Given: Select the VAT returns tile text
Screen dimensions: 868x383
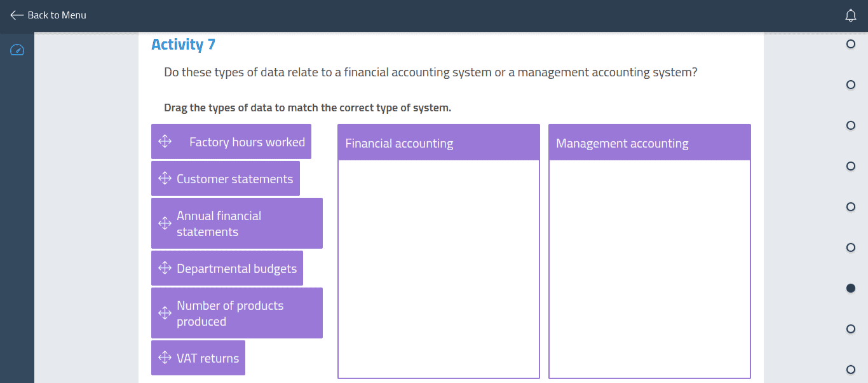Looking at the screenshot, I should pos(208,358).
